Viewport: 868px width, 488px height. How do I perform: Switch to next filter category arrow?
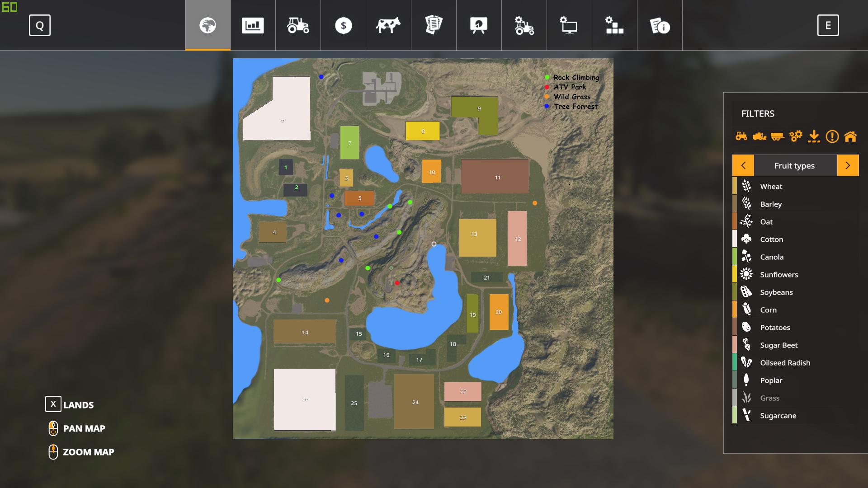click(x=848, y=165)
